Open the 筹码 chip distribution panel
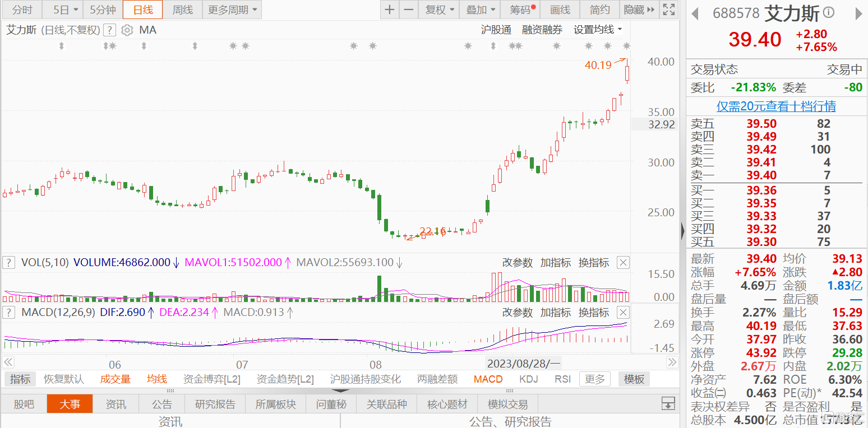This screenshot has width=868, height=428. [521, 10]
